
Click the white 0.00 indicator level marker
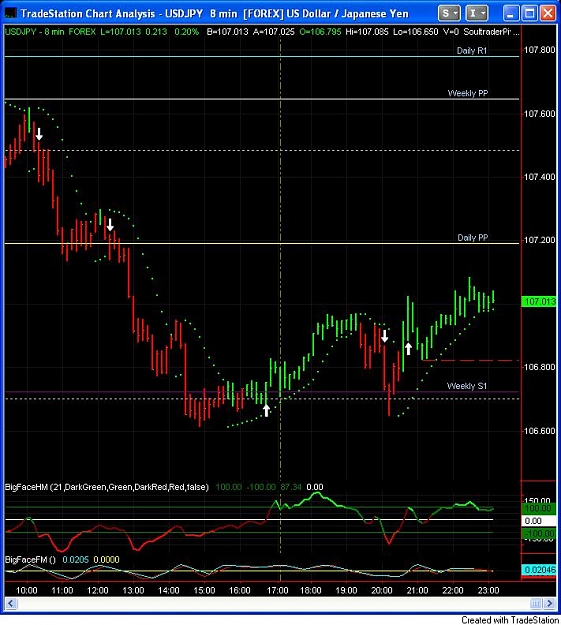[538, 521]
